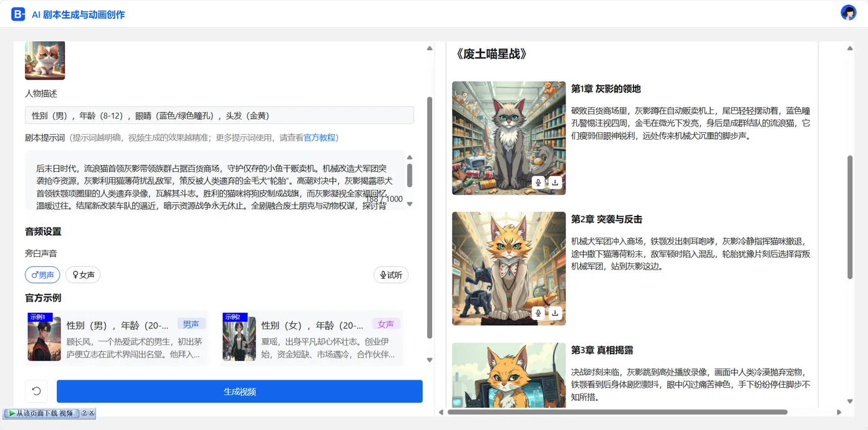Viewport: 868px width, 430px height.
Task: Click the download icon on chapter 1 image
Action: [556, 182]
